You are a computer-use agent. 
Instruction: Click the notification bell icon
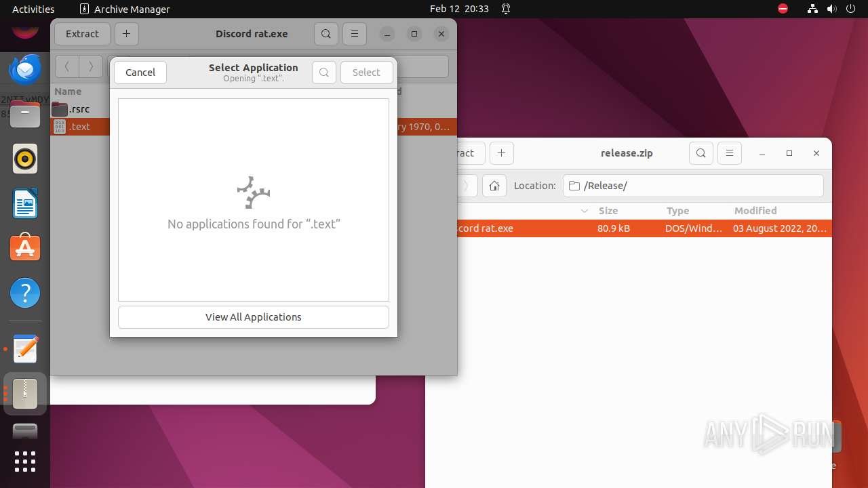tap(506, 9)
